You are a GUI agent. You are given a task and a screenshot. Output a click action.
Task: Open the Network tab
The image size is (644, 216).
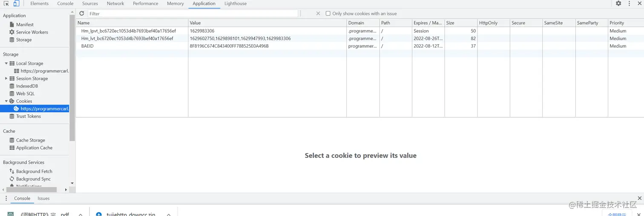coord(115,3)
